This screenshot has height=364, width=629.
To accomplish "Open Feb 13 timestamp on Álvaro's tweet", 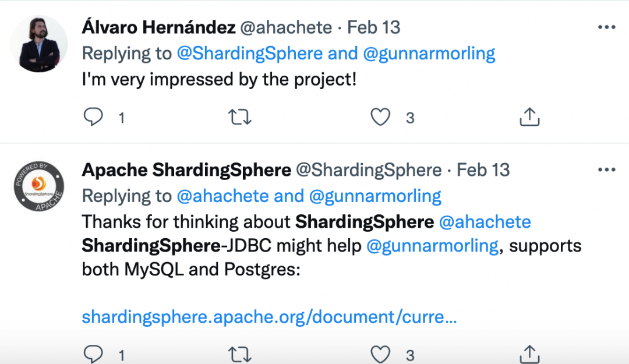I will pyautogui.click(x=374, y=27).
